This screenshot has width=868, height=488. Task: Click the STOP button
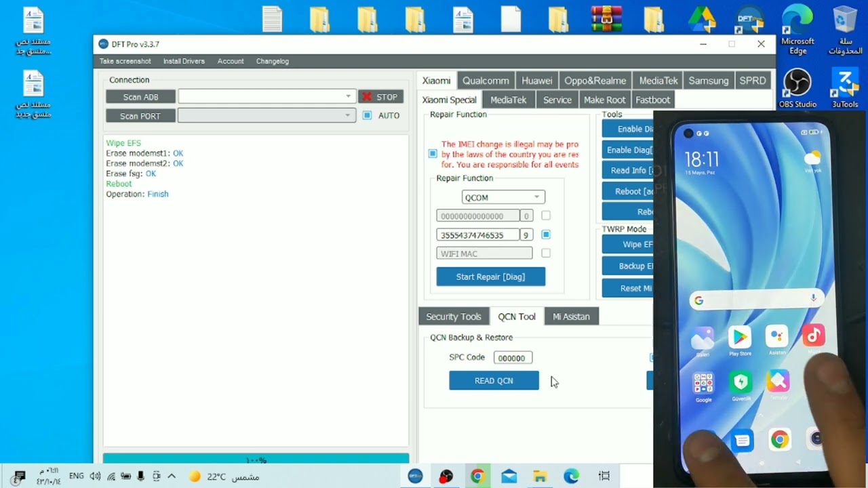coord(380,97)
